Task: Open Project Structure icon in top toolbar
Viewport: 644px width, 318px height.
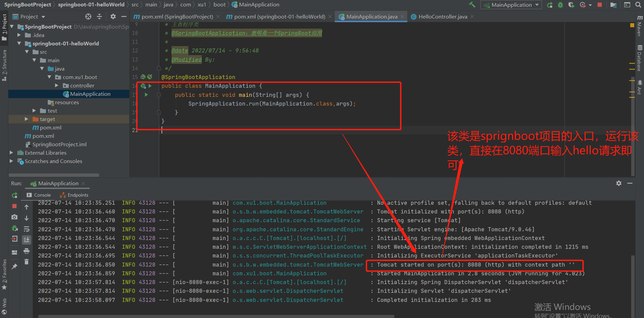Action: coord(613,5)
